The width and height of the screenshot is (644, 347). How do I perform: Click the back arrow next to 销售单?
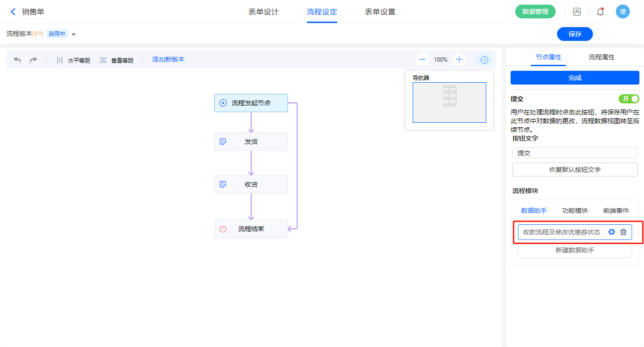(x=13, y=12)
